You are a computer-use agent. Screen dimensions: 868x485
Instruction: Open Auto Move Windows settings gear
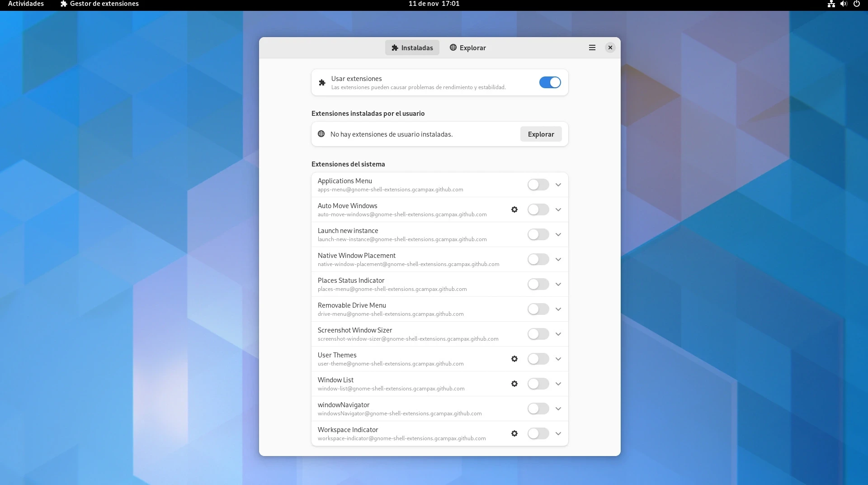coord(514,209)
